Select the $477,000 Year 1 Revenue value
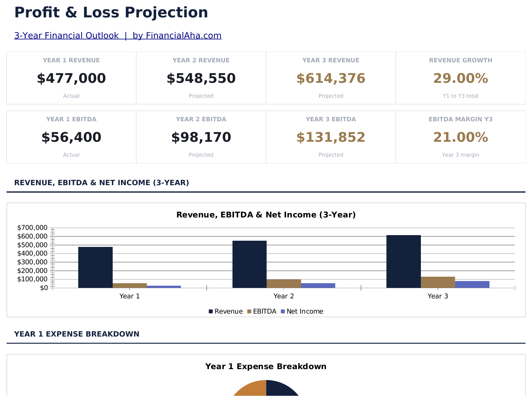Image resolution: width=532 pixels, height=402 pixels. [x=71, y=78]
